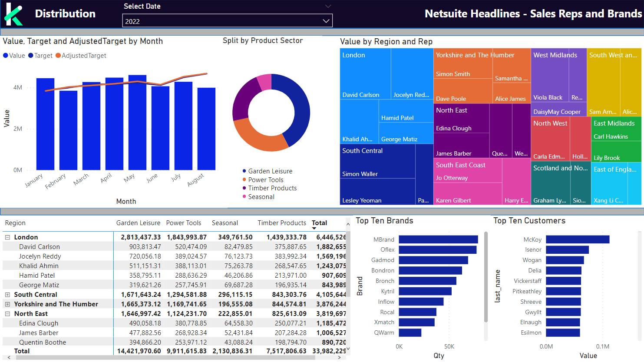
Task: Expand the Yorkshire and The Humber row
Action: click(x=7, y=304)
